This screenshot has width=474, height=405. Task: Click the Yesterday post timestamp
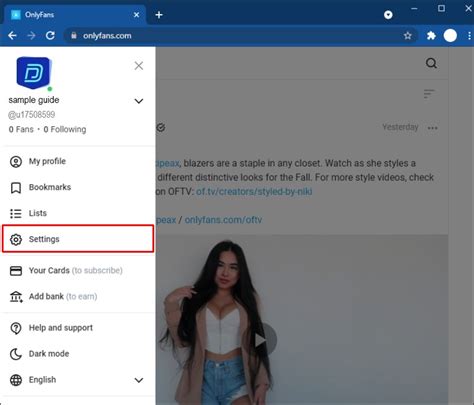pyautogui.click(x=400, y=127)
